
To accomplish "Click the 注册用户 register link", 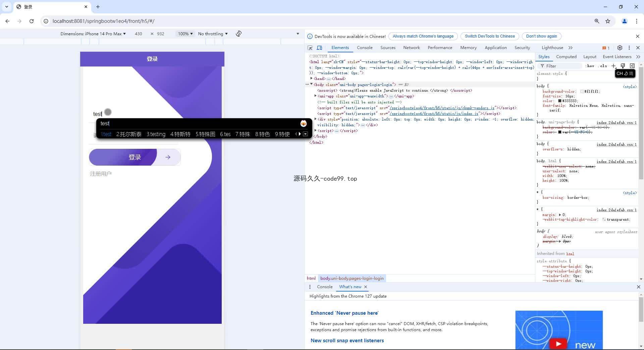I will (101, 174).
